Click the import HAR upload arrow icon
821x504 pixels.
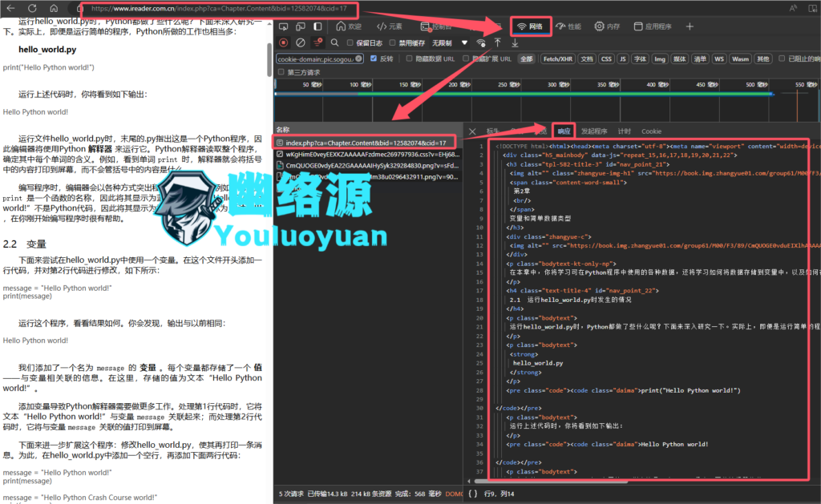pos(497,42)
